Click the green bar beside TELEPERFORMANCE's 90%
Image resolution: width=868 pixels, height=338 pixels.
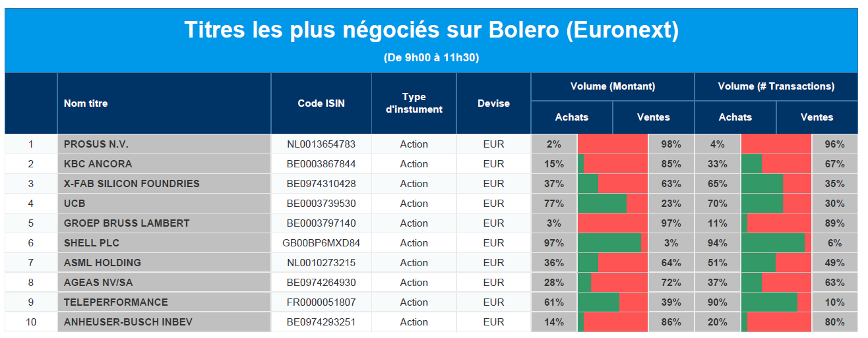coord(769,302)
